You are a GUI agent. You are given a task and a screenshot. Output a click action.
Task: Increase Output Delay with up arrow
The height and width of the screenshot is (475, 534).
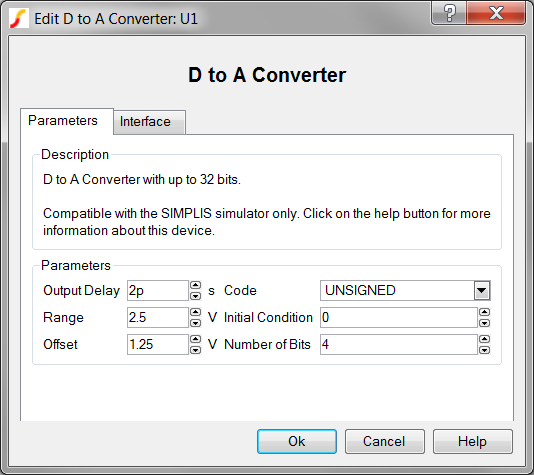coord(195,285)
